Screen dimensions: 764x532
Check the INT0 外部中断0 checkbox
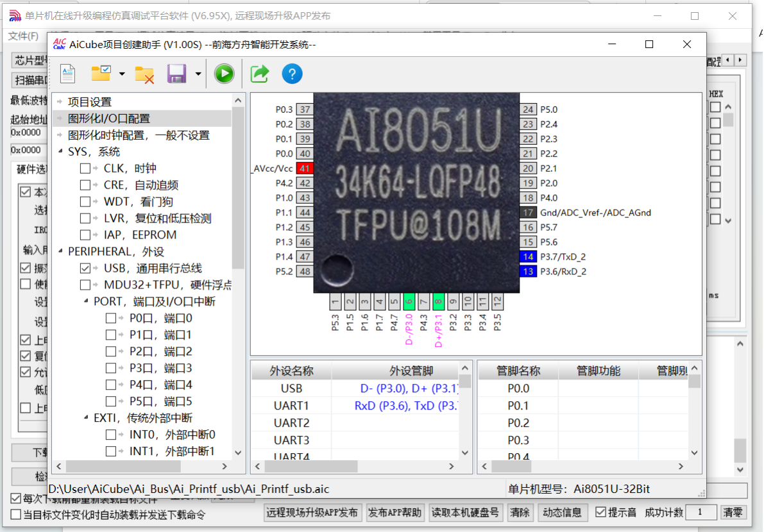[111, 435]
